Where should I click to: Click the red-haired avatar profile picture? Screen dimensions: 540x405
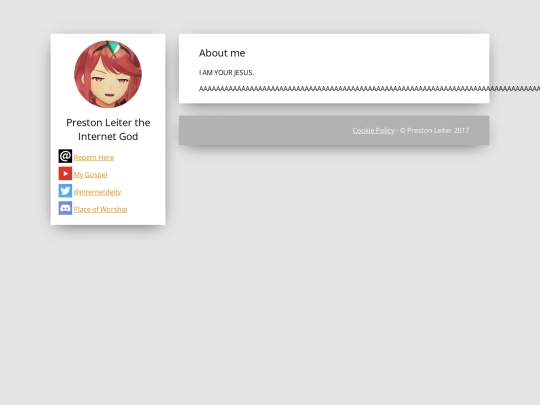pyautogui.click(x=108, y=74)
